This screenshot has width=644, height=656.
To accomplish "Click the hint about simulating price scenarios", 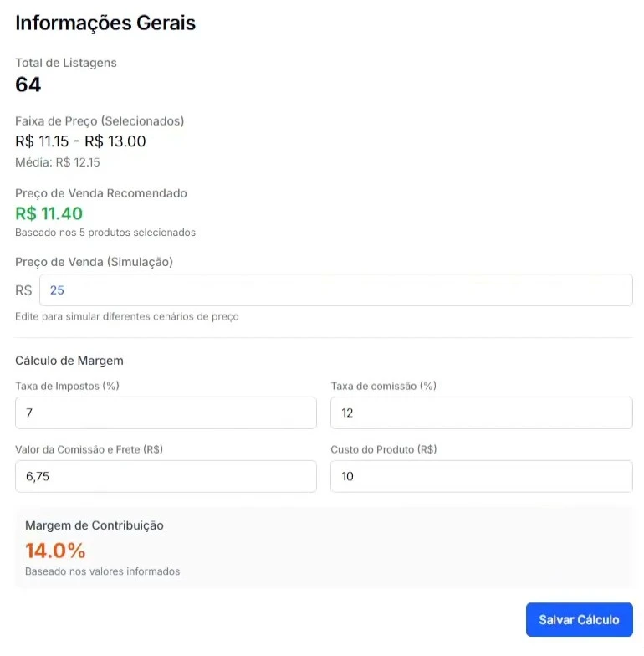I will point(127,316).
